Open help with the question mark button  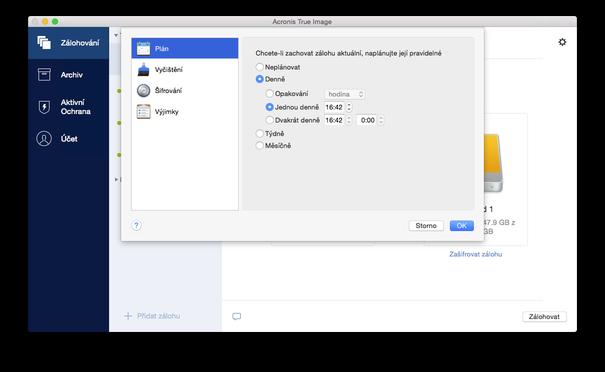136,225
